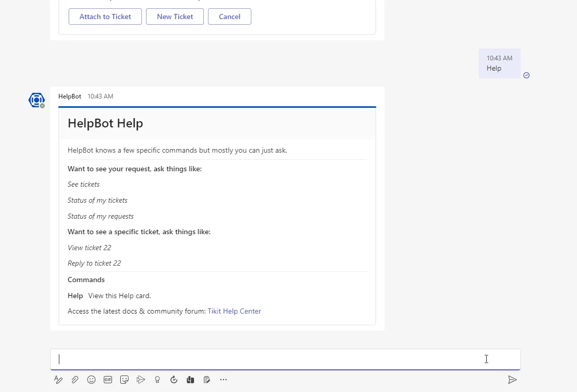
Task: Open the Approvals icon in compose toolbar
Action: click(x=174, y=380)
